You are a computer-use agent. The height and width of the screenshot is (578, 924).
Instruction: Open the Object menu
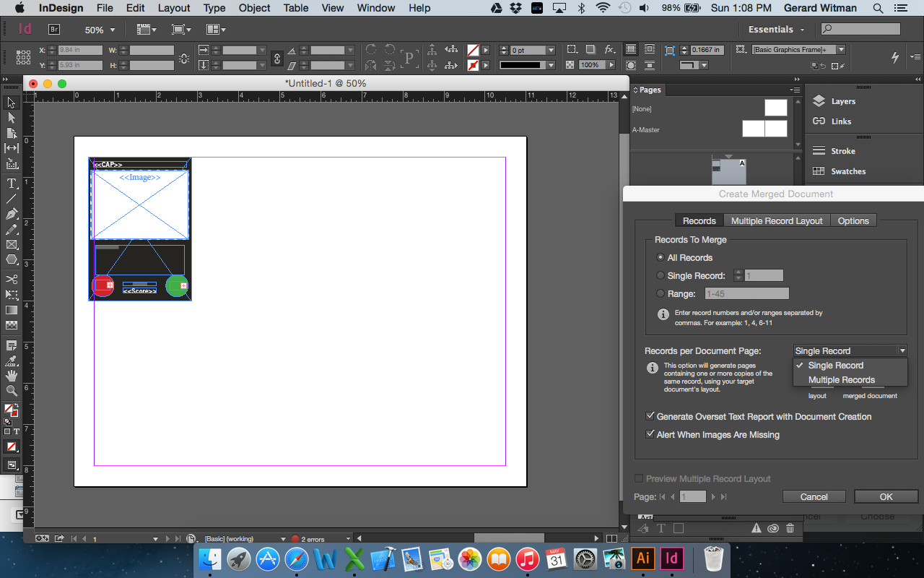[254, 8]
